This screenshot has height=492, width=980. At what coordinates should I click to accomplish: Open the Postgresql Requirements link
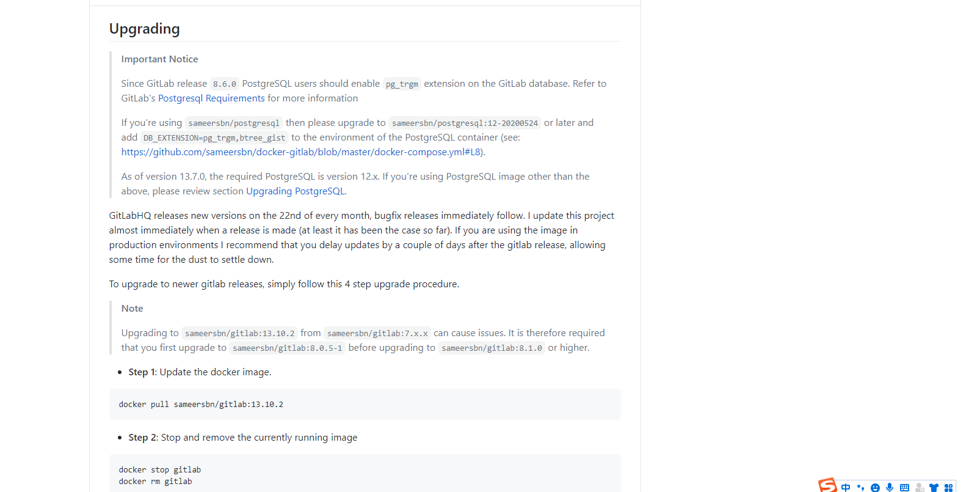click(x=211, y=98)
